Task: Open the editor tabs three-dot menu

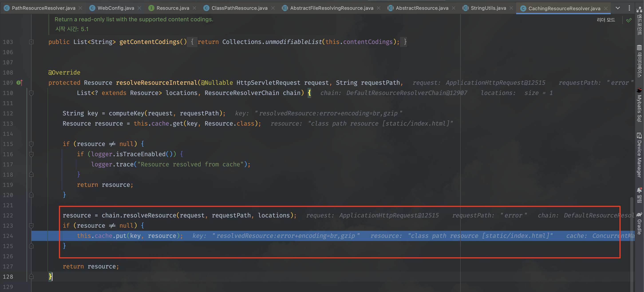Action: 629,8
